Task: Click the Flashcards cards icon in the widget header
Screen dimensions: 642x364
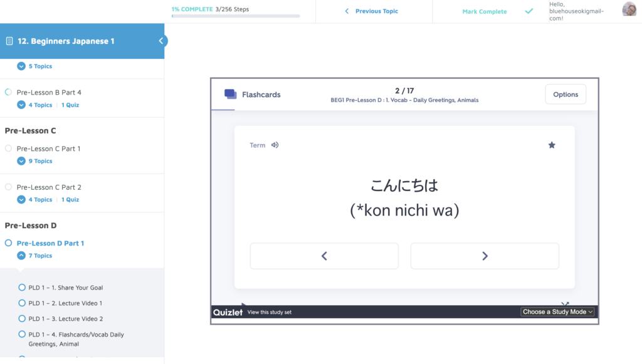Action: click(x=229, y=93)
